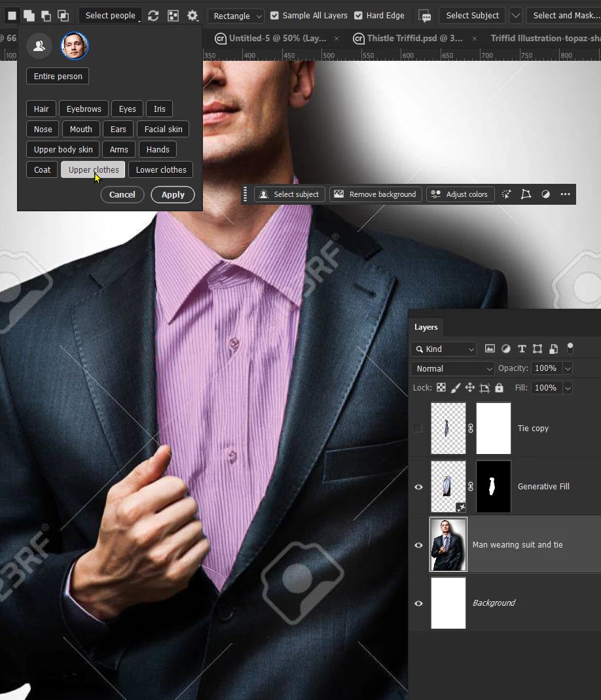Click the link icon on Tie copy layer

point(471,428)
